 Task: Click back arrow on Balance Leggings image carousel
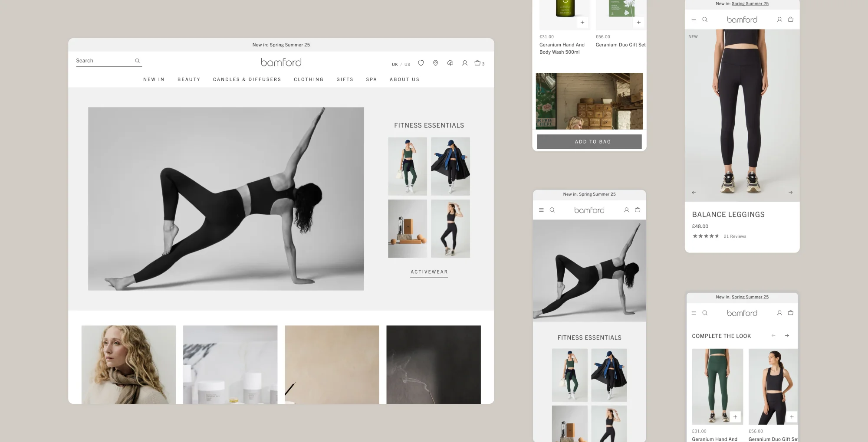pos(694,192)
